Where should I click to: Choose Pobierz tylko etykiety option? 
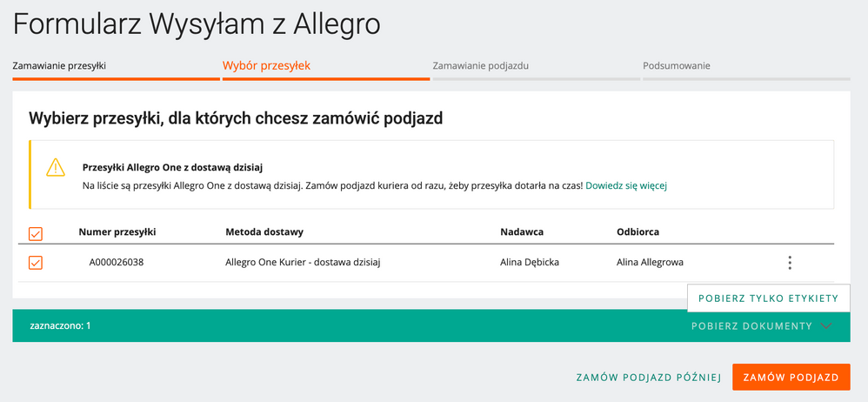pos(768,298)
